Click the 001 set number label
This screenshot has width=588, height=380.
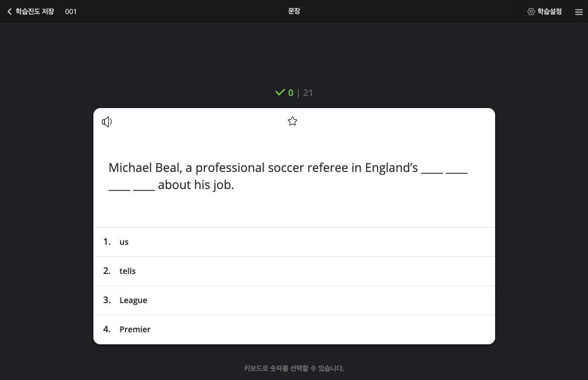pyautogui.click(x=70, y=12)
